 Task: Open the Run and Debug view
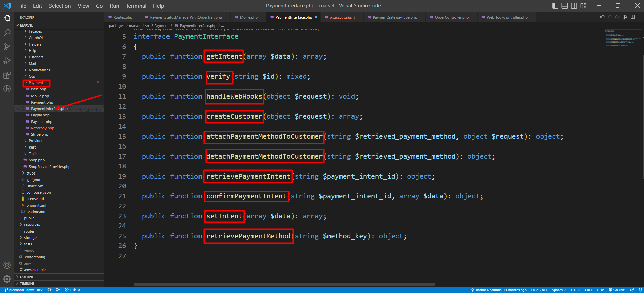tap(7, 61)
